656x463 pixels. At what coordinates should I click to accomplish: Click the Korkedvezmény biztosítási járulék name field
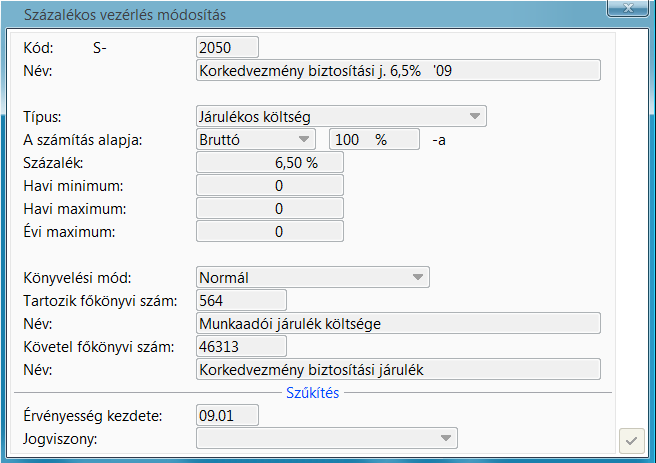(398, 369)
